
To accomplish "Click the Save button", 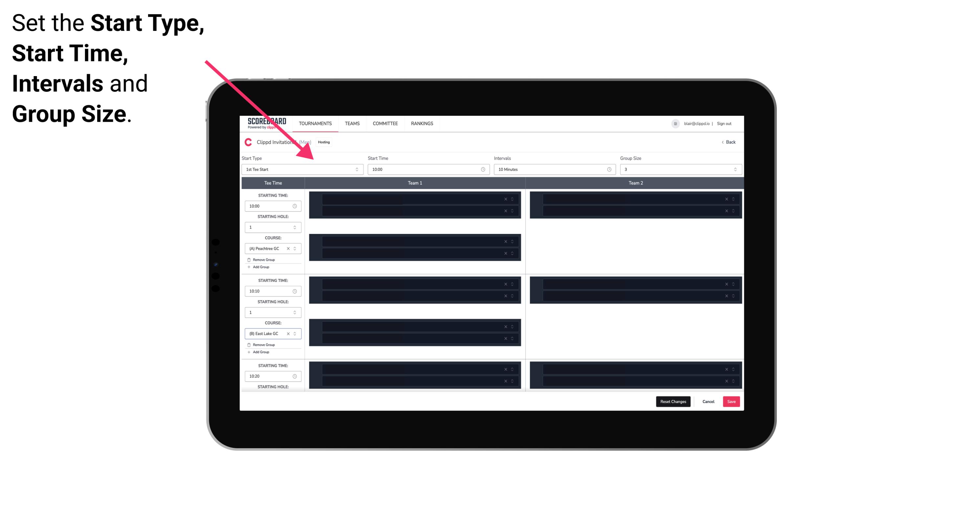I will pos(731,401).
